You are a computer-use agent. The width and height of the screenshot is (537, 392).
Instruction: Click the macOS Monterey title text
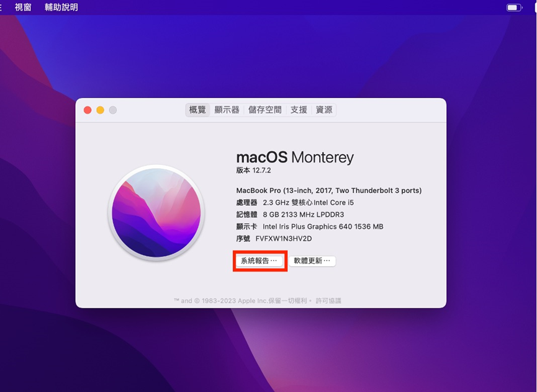[295, 158]
